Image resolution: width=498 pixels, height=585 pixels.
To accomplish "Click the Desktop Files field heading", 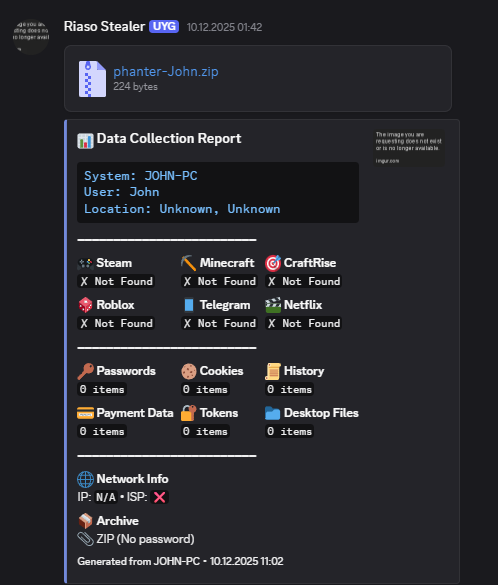I will coord(321,413).
